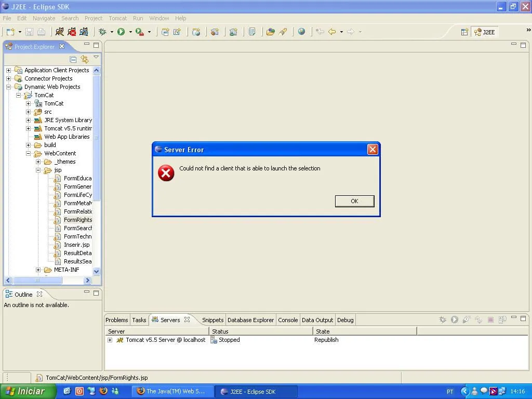The width and height of the screenshot is (532, 399).
Task: Click Servers view start server icon
Action: [455, 320]
